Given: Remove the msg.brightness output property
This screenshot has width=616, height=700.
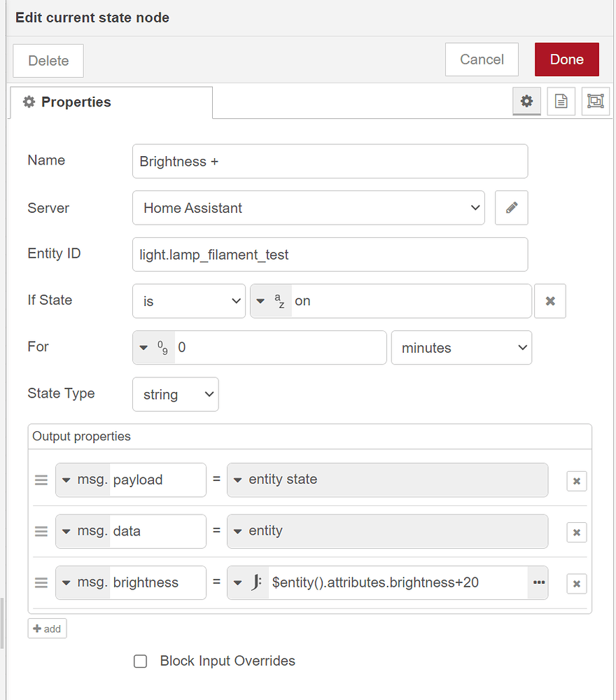Looking at the screenshot, I should (576, 583).
